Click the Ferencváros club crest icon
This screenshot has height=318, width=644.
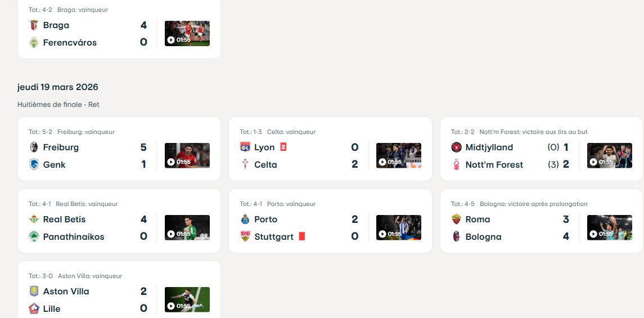(34, 43)
